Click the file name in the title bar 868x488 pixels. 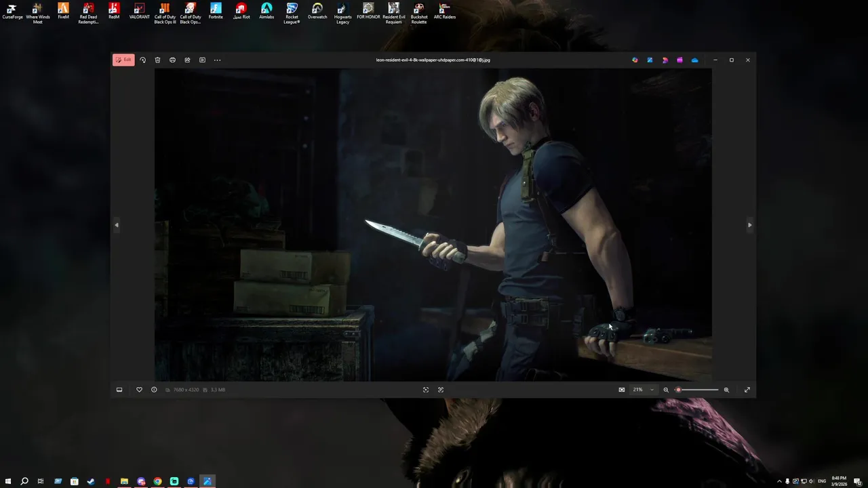(433, 60)
